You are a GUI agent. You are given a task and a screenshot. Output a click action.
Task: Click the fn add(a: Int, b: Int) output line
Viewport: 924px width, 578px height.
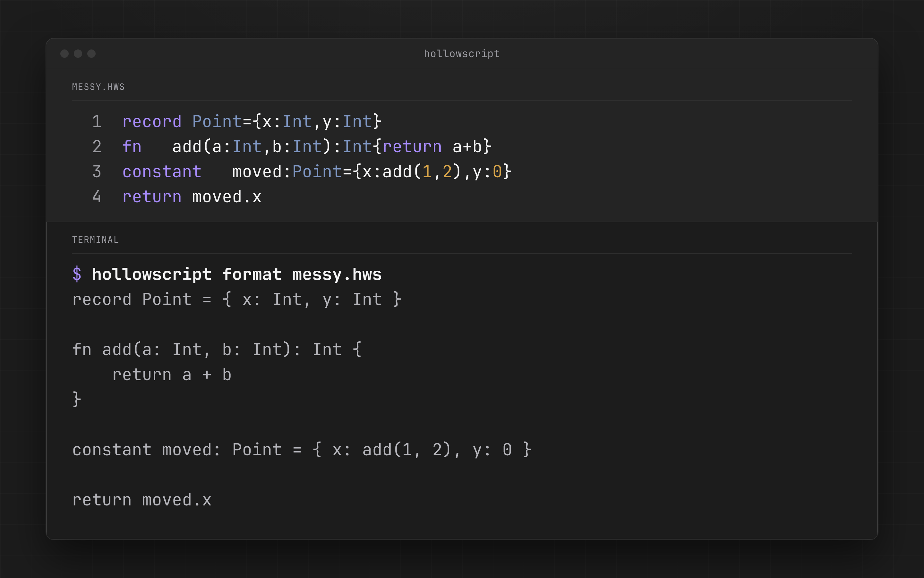217,349
